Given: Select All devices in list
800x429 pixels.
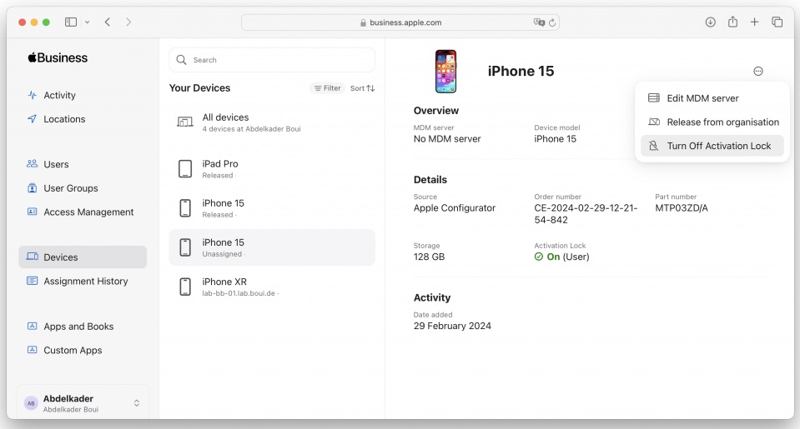Looking at the screenshot, I should (272, 122).
